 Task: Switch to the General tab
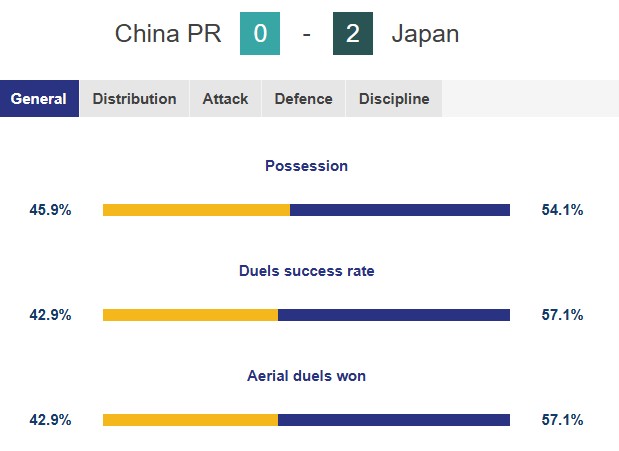(x=39, y=99)
